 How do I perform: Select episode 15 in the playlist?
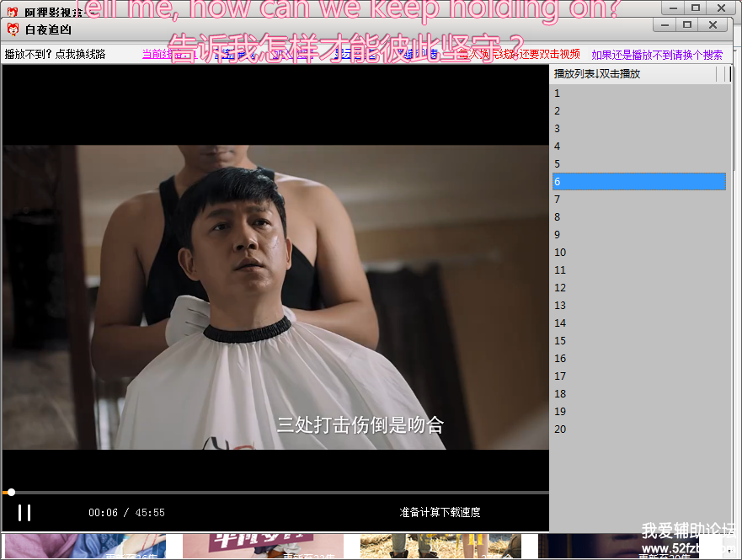pyautogui.click(x=639, y=340)
